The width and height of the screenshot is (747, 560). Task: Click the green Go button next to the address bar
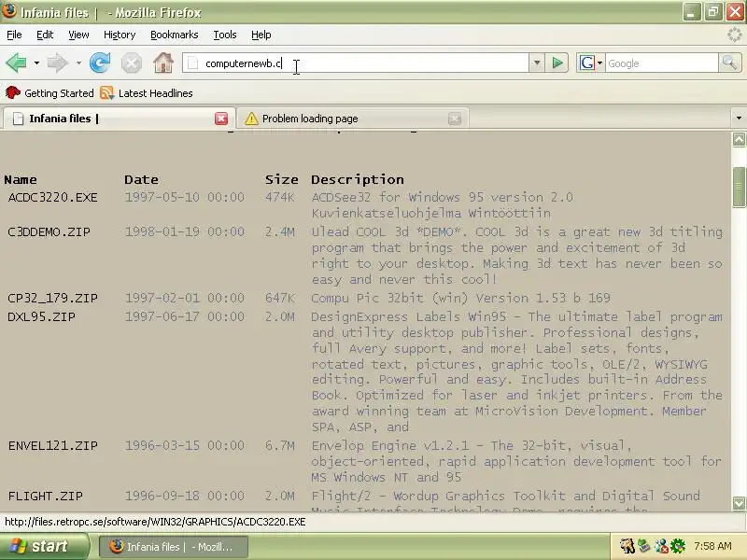(557, 63)
